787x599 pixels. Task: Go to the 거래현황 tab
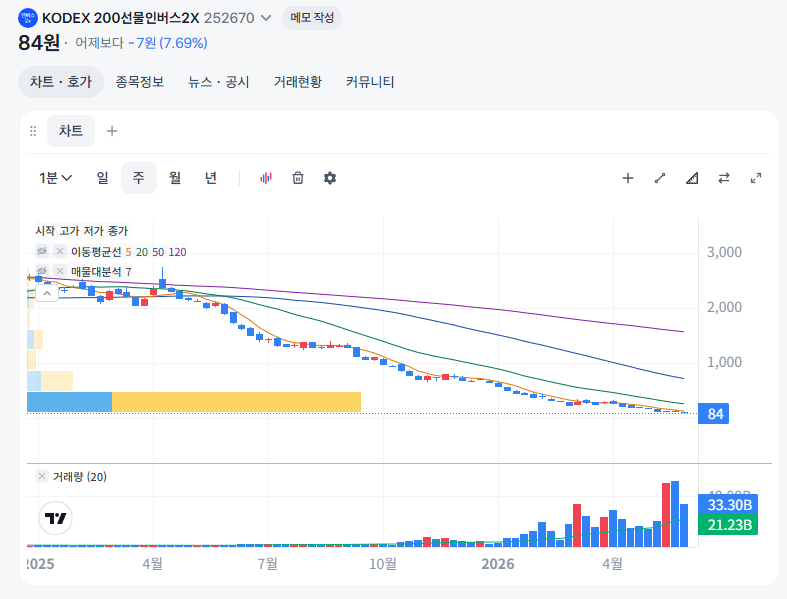point(298,82)
